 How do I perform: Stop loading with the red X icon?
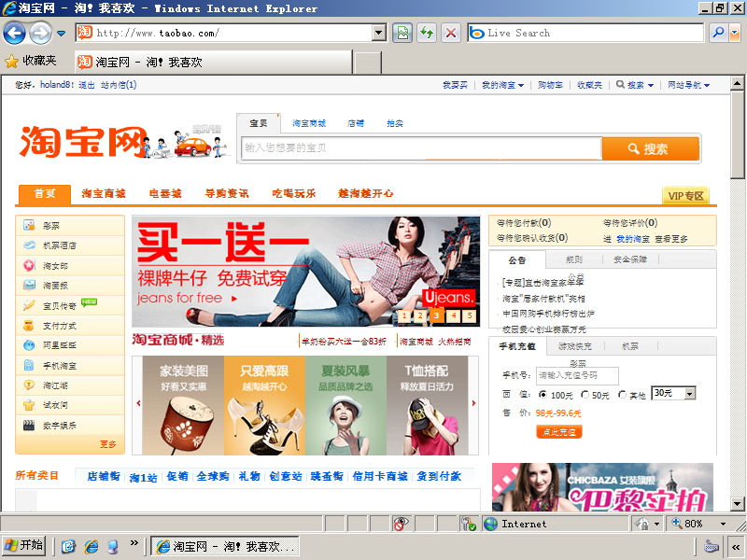(x=450, y=33)
